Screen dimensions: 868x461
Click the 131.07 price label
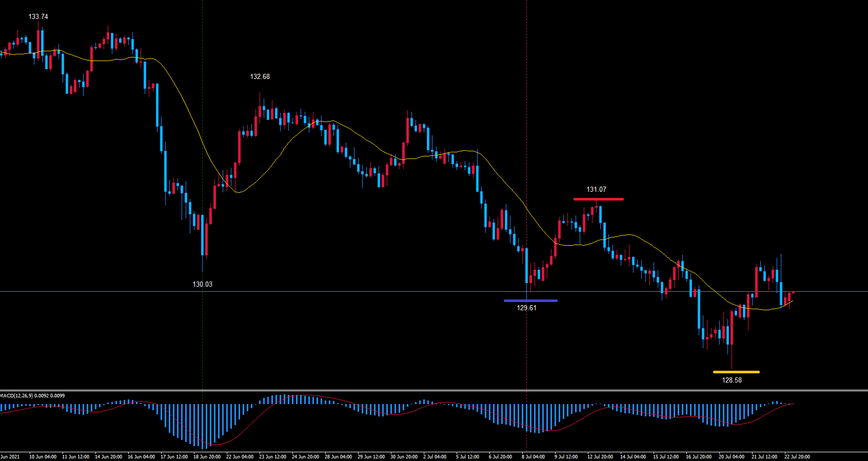(596, 190)
